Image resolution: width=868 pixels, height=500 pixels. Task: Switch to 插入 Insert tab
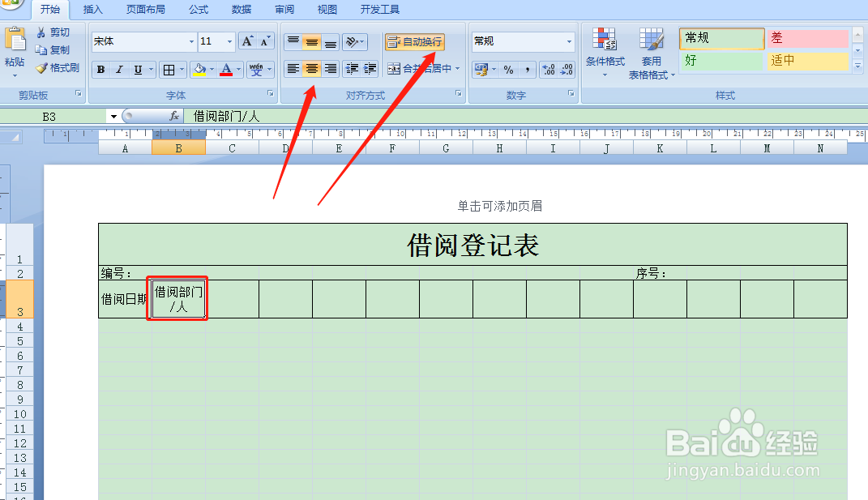point(92,10)
